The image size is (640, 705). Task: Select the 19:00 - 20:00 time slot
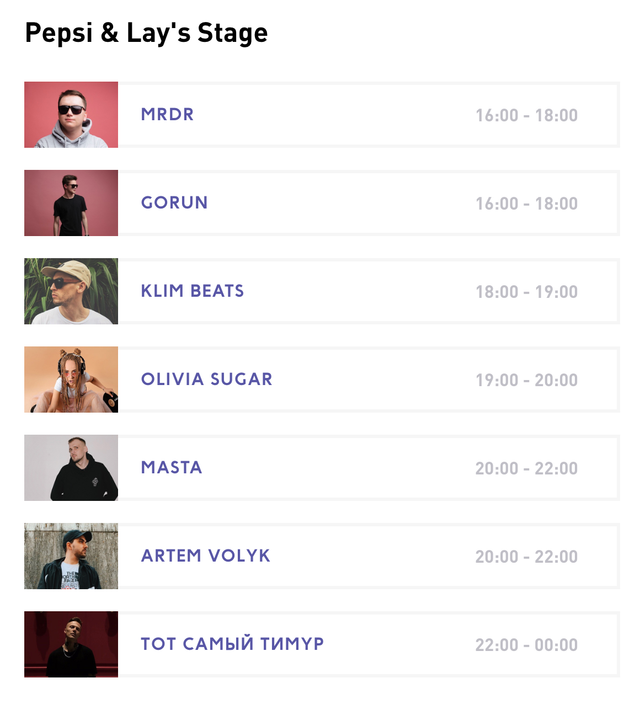(x=526, y=380)
